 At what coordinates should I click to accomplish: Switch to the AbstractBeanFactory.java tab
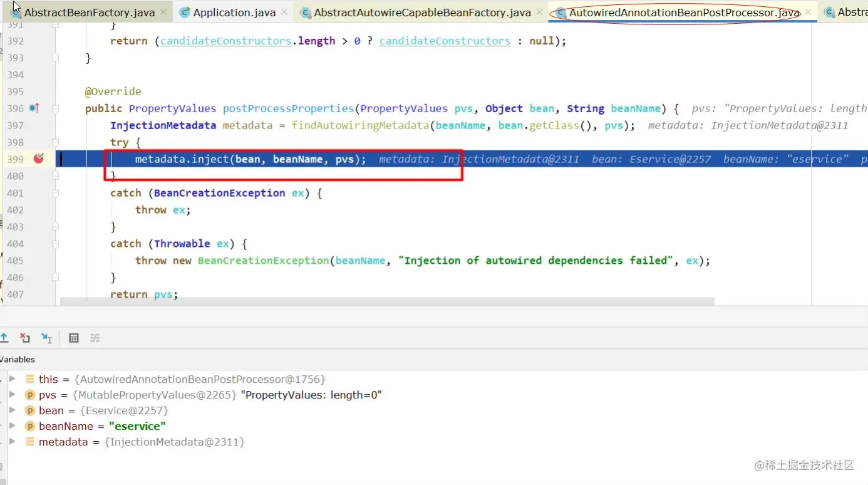pos(89,13)
